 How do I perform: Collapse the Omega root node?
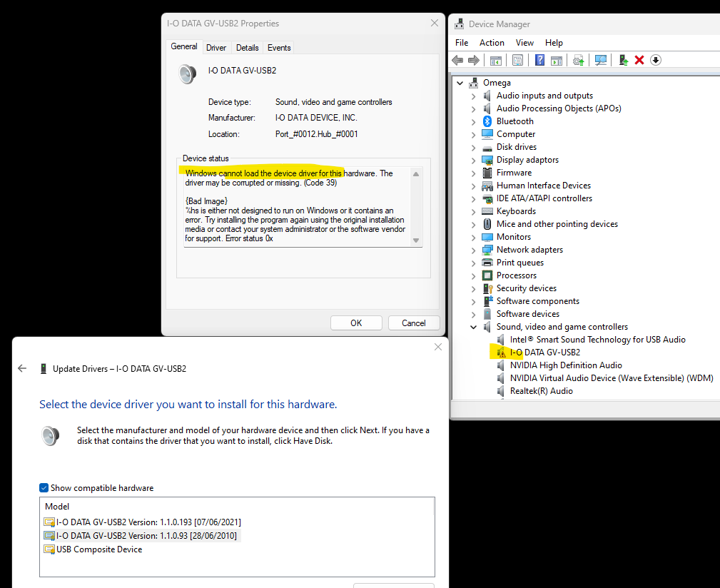(460, 83)
